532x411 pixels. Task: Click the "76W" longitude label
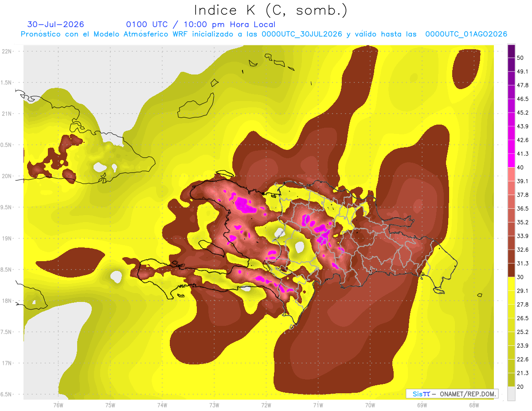click(58, 405)
